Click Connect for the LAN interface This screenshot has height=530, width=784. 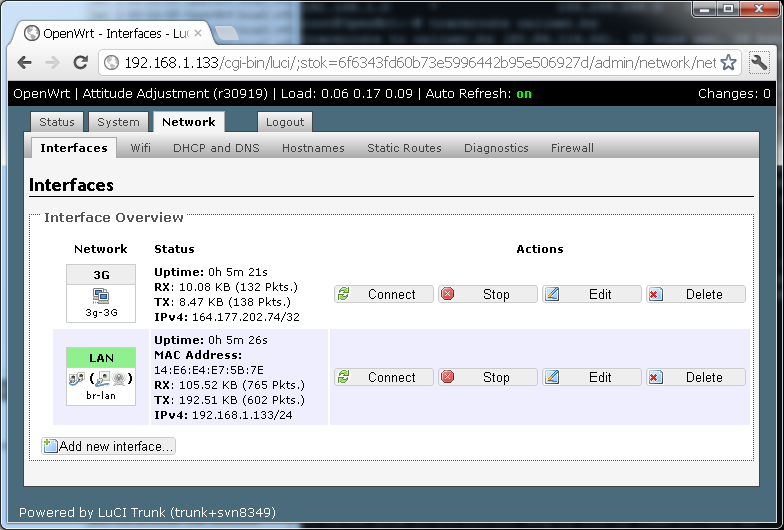[x=384, y=377]
